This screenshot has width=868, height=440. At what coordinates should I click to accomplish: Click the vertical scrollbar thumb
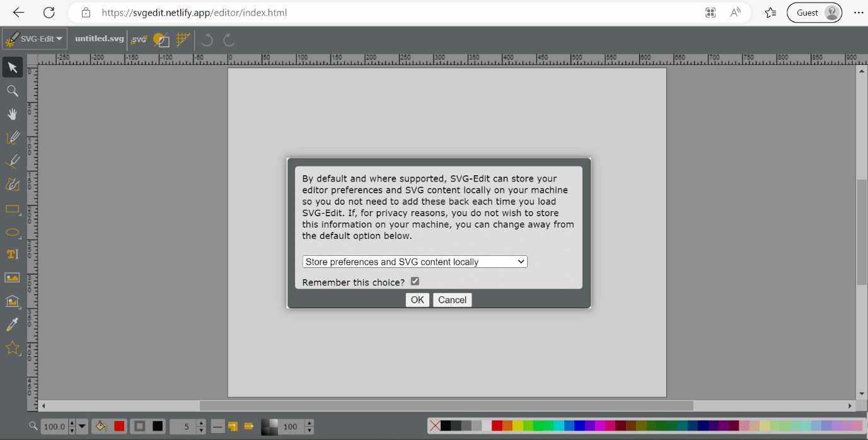[862, 231]
